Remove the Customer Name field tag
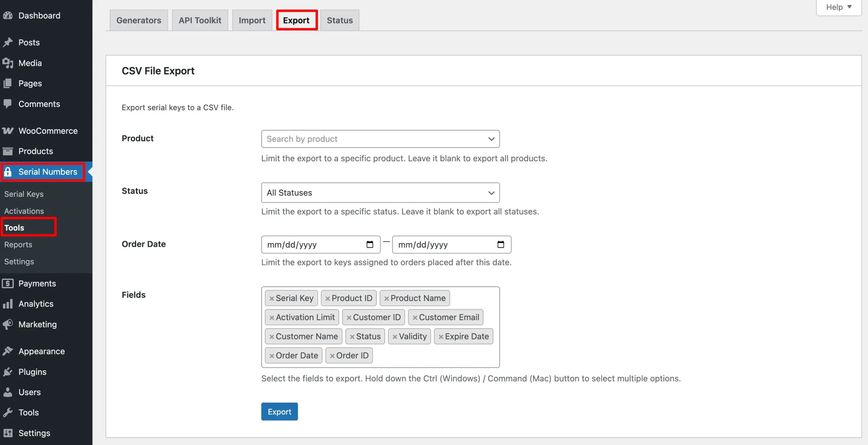 (x=272, y=337)
